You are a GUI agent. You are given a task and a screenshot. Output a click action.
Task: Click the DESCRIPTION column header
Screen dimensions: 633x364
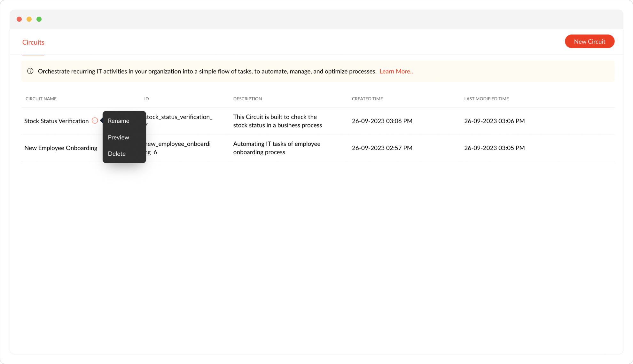click(x=247, y=99)
